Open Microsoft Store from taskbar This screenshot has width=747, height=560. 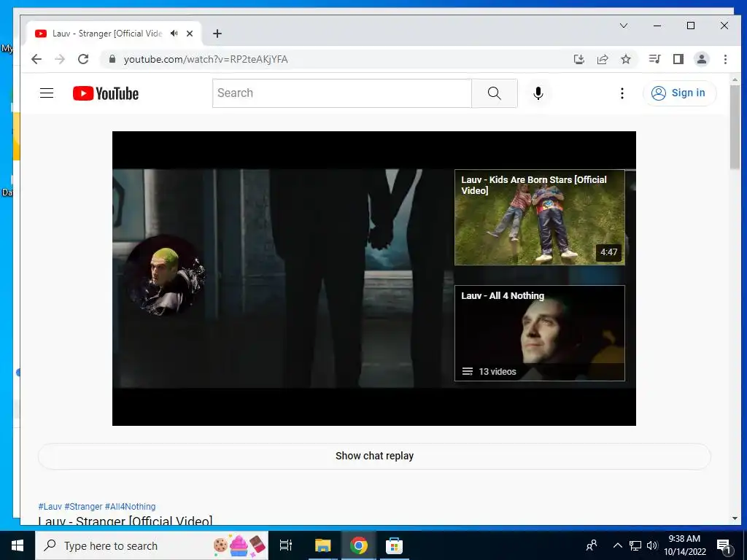coord(395,545)
